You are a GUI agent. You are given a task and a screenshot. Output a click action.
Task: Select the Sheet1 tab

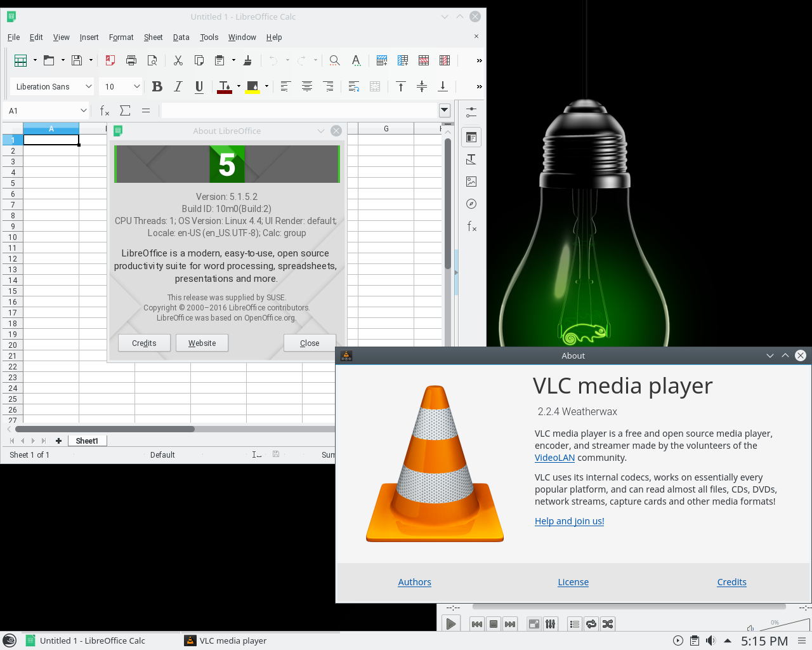(x=87, y=441)
